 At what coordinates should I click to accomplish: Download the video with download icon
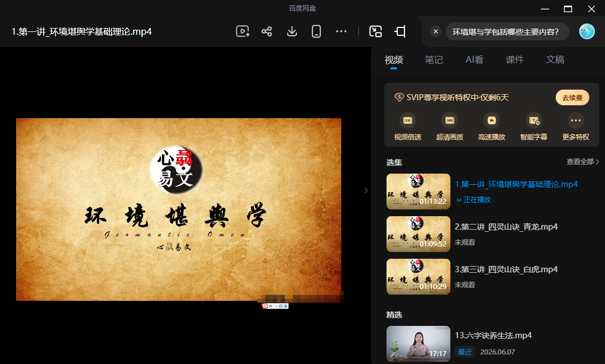[x=292, y=31]
